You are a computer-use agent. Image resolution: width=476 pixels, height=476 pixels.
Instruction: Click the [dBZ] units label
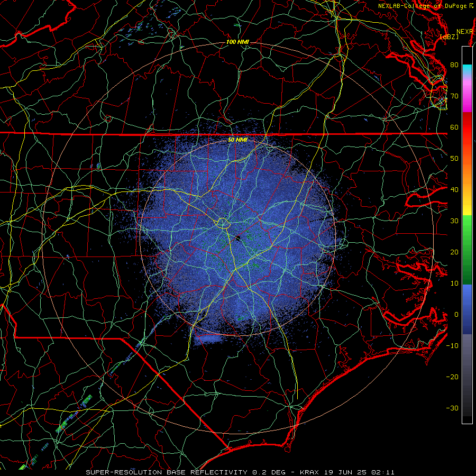pyautogui.click(x=449, y=37)
